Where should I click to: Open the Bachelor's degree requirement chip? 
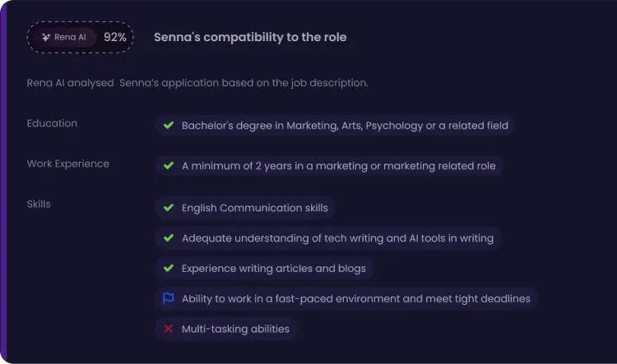335,126
